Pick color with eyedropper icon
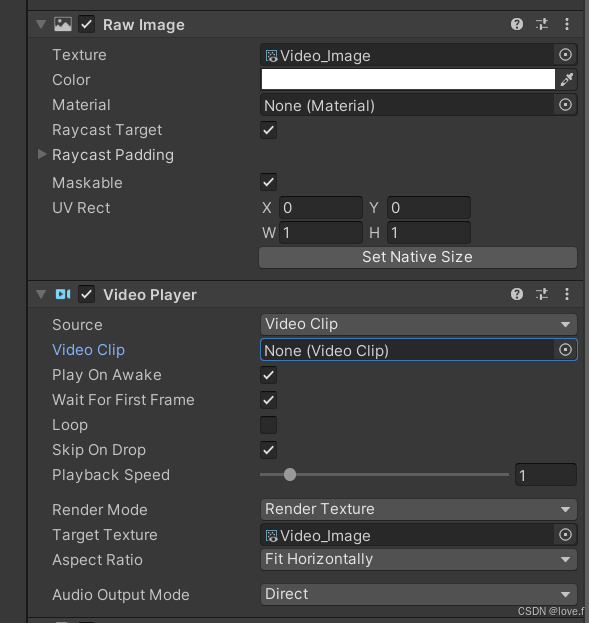 click(x=566, y=79)
